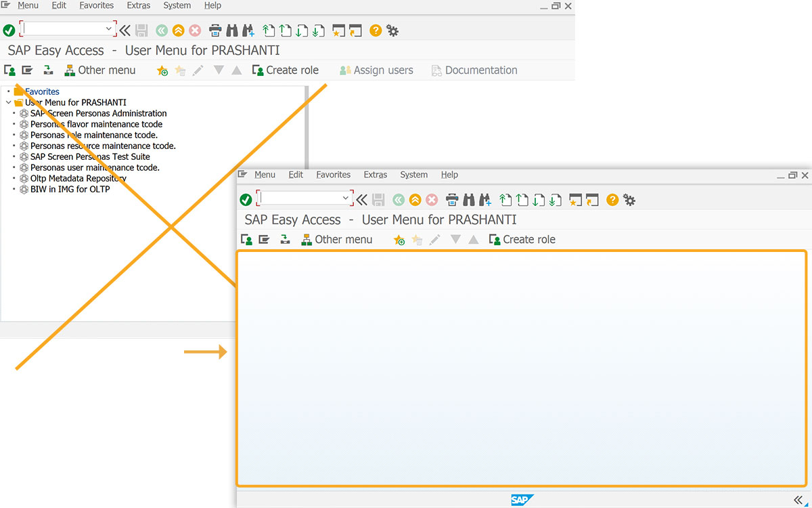Image resolution: width=812 pixels, height=508 pixels.
Task: Click Create New Session icon in background window
Action: 339,30
